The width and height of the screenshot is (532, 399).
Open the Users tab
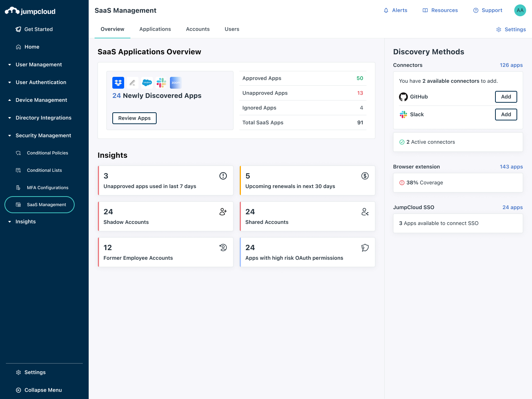[232, 29]
